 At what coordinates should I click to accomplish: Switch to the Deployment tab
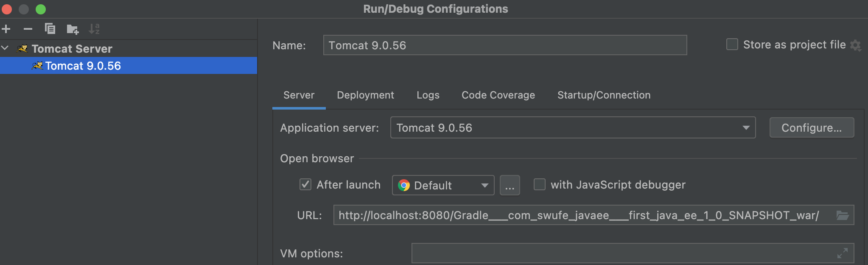pyautogui.click(x=365, y=95)
